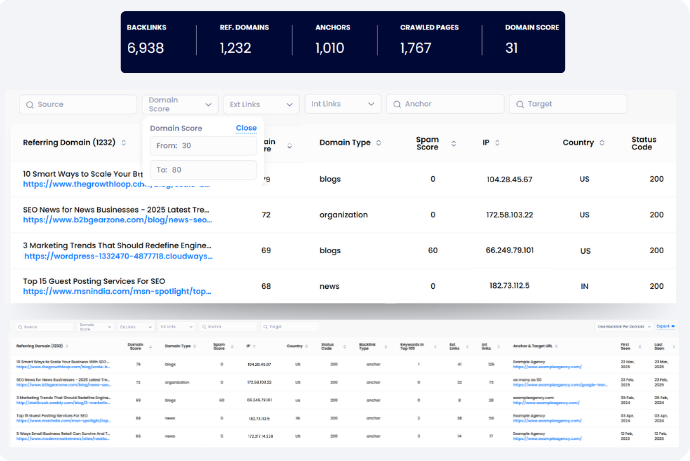Click IP address 104.28.45.67 in the upper table
Screen dimensions: 690x461
tap(510, 179)
